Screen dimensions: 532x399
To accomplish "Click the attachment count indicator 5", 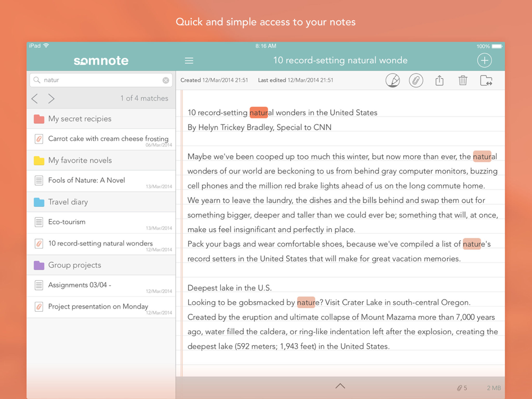I will tap(462, 388).
